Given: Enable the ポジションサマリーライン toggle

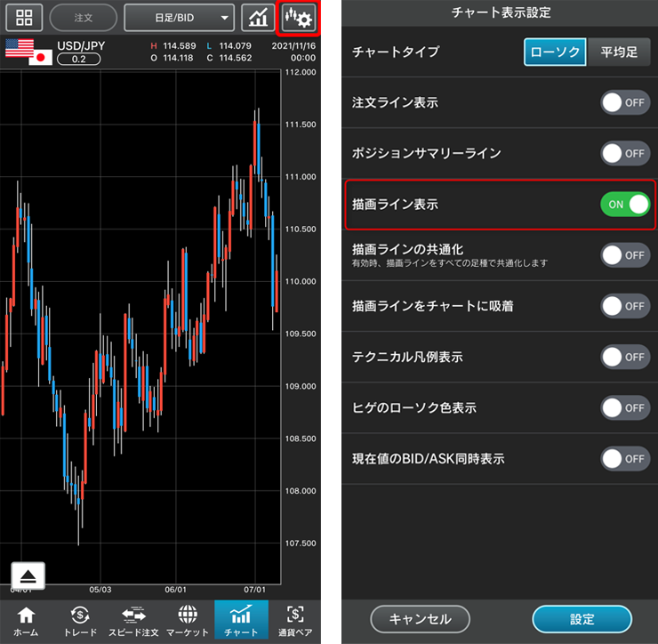Looking at the screenshot, I should (625, 154).
